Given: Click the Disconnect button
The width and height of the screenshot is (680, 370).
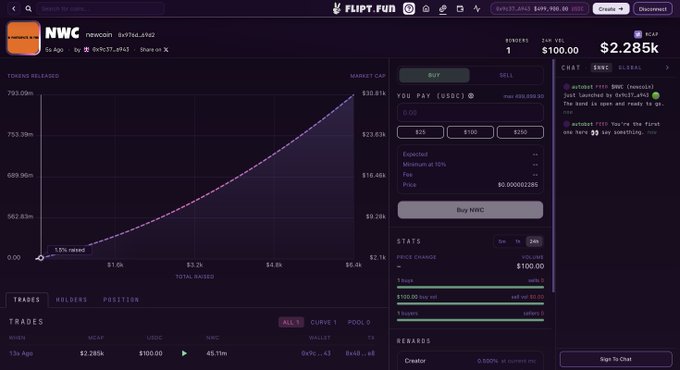Looking at the screenshot, I should pos(653,8).
